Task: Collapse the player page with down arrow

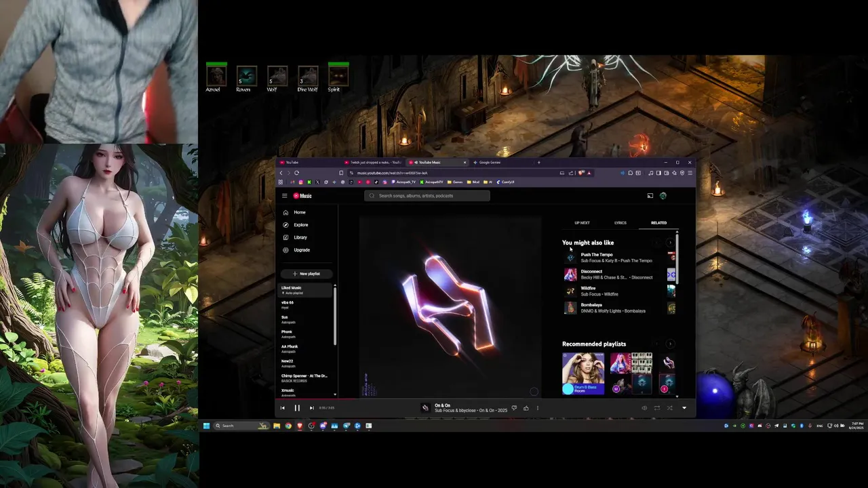Action: click(684, 408)
